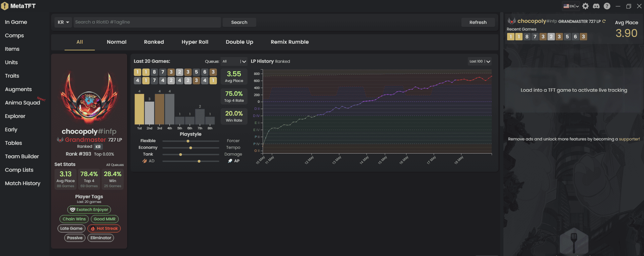Open Comp Lists in sidebar

pos(19,170)
